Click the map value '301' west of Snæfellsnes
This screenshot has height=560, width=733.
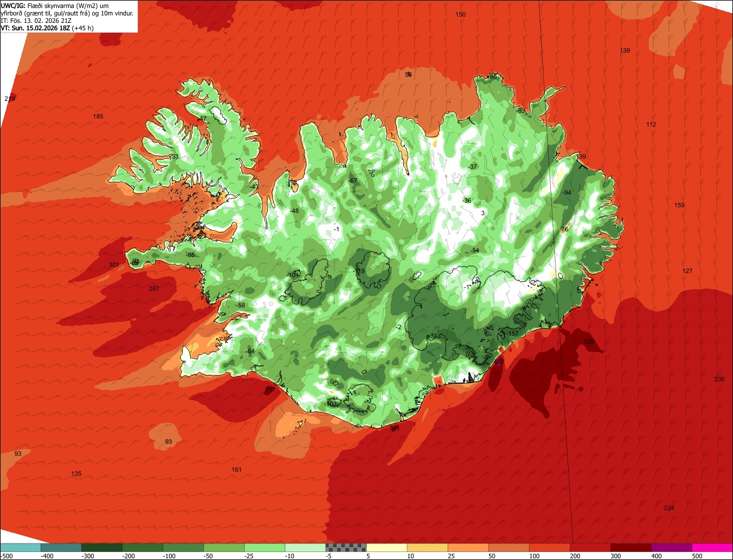(114, 265)
